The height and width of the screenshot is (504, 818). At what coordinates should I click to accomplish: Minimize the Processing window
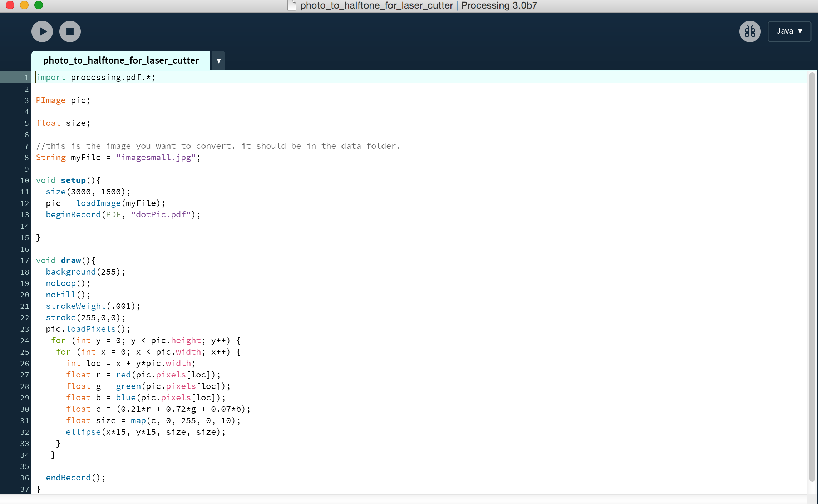tap(24, 5)
